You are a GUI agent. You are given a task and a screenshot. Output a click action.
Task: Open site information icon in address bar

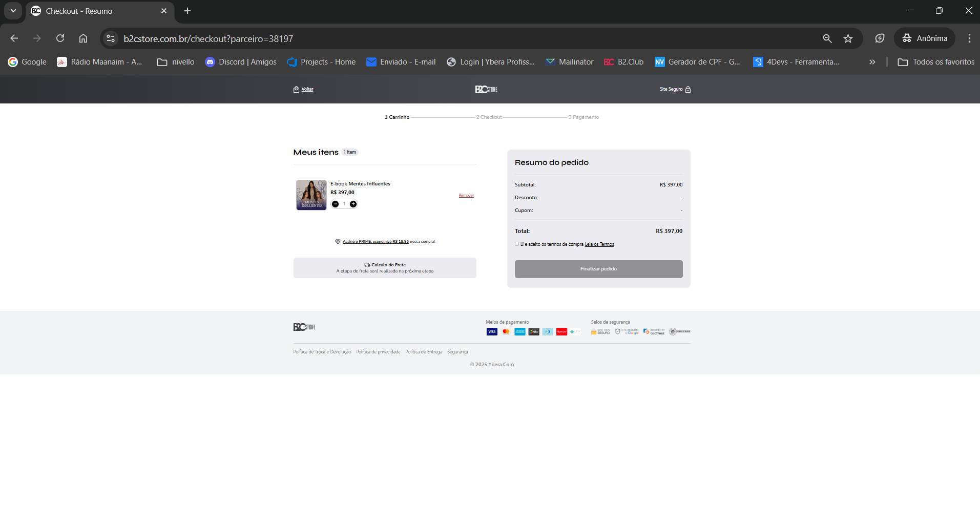tap(111, 38)
